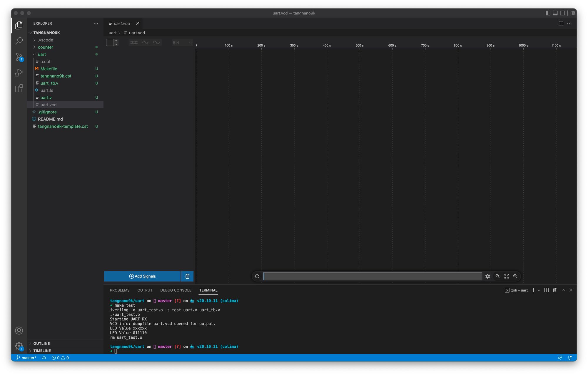Open the Extensions view
The height and width of the screenshot is (375, 588).
click(x=19, y=88)
